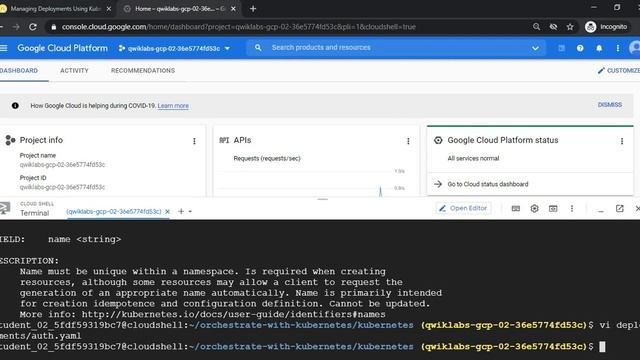Screen dimensions: 640x360
Task: Minimize the Cloud Shell panel
Action: 600,210
